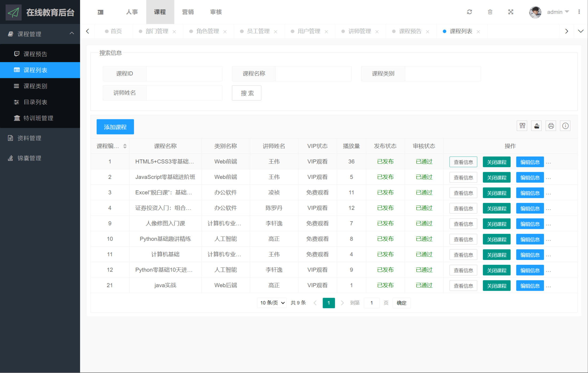588x373 pixels.
Task: Switch to the 营销 top menu
Action: point(188,12)
